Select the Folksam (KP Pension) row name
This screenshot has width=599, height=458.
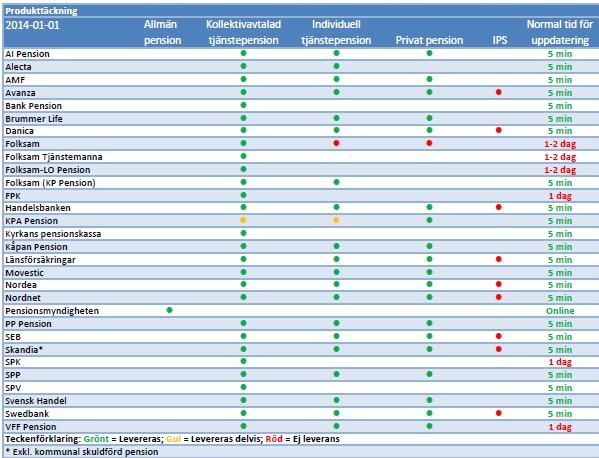click(50, 183)
